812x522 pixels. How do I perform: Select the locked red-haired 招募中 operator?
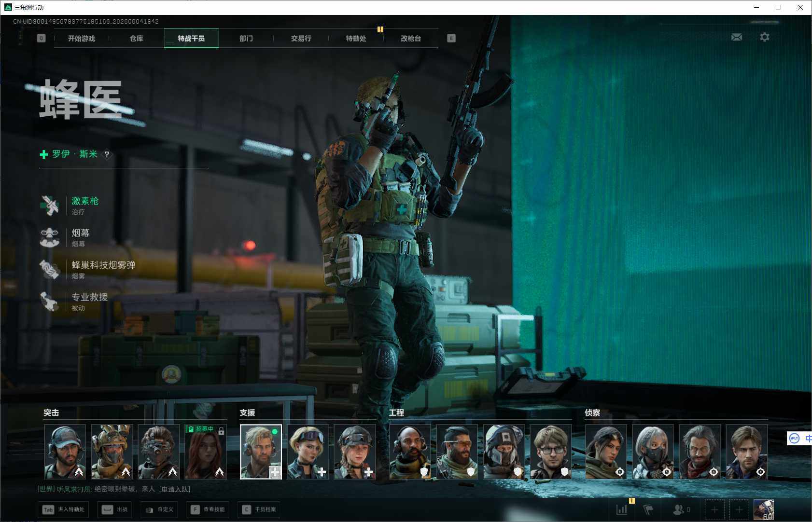pos(206,452)
